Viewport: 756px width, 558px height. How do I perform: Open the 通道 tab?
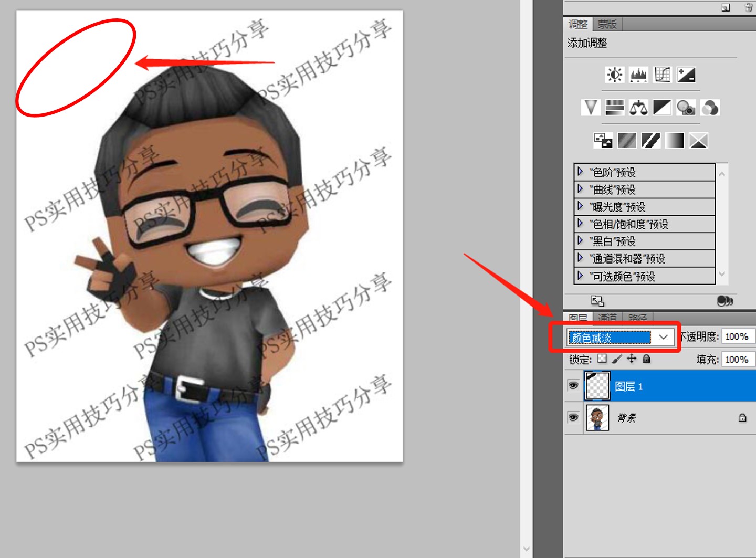point(607,318)
